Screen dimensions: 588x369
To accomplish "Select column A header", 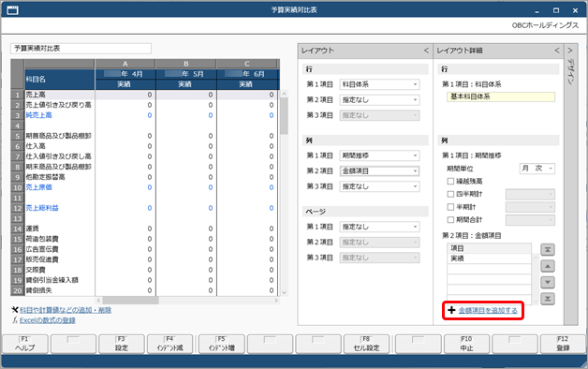I will (x=125, y=64).
